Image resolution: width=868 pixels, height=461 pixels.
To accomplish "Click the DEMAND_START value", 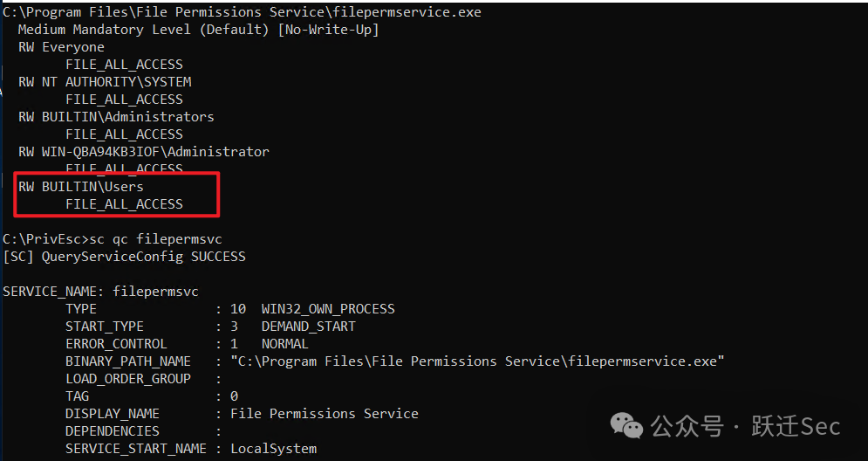I will click(308, 327).
